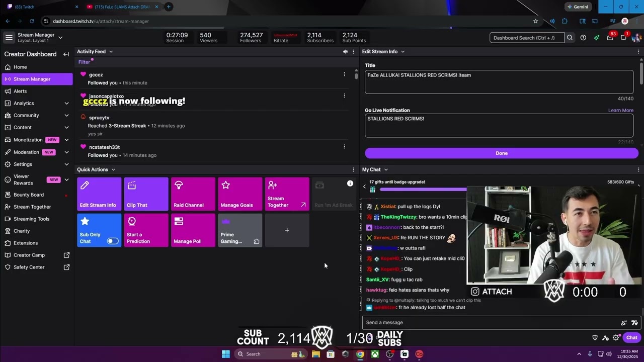
Task: Mute Activity Feed sound icon
Action: click(345, 52)
